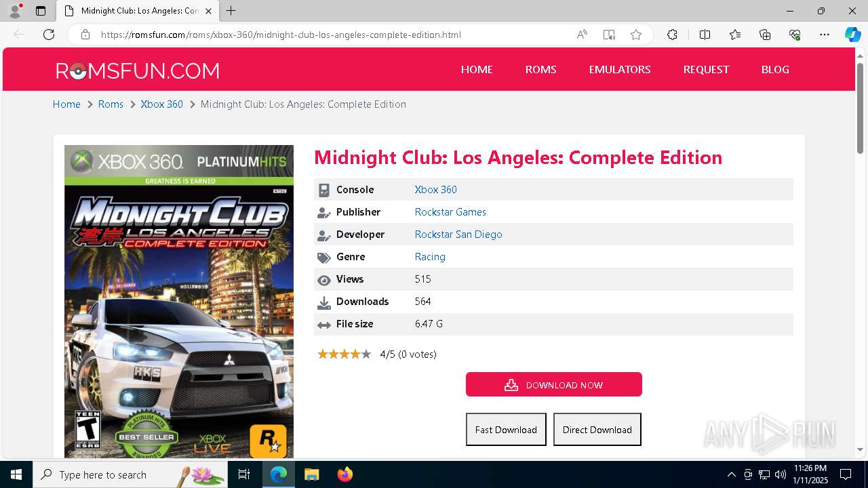Click the address bar URL
Viewport: 868px width, 488px height.
tap(281, 35)
